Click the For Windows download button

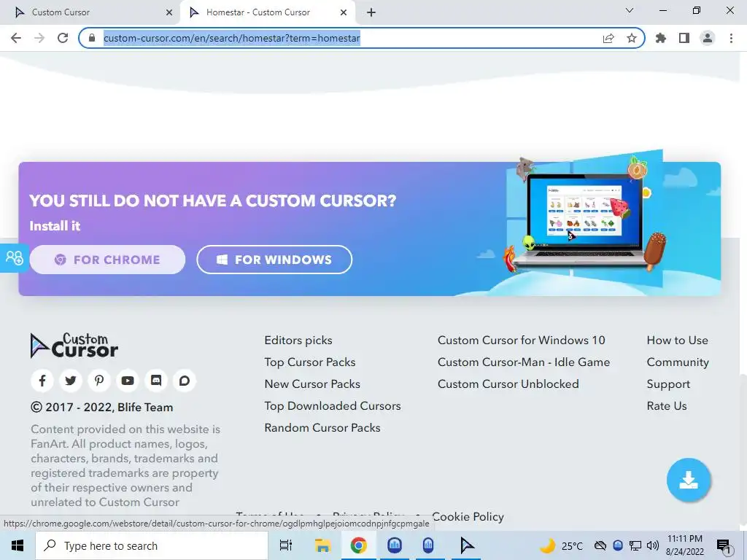274,260
